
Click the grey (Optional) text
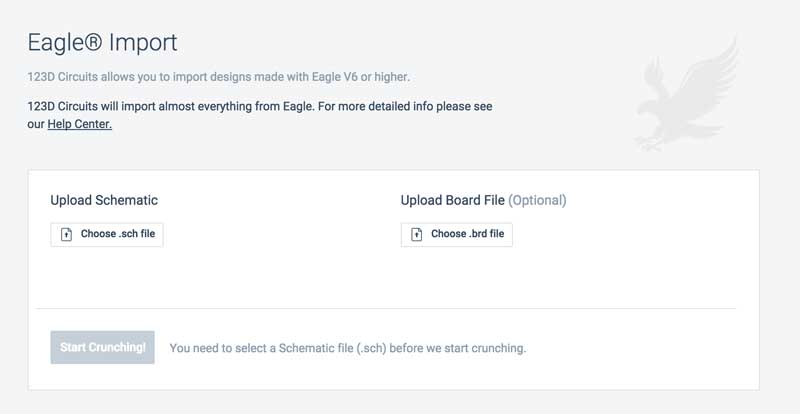[x=537, y=200]
